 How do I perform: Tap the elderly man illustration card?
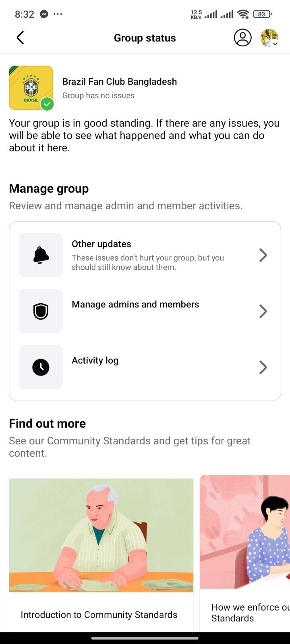click(101, 535)
